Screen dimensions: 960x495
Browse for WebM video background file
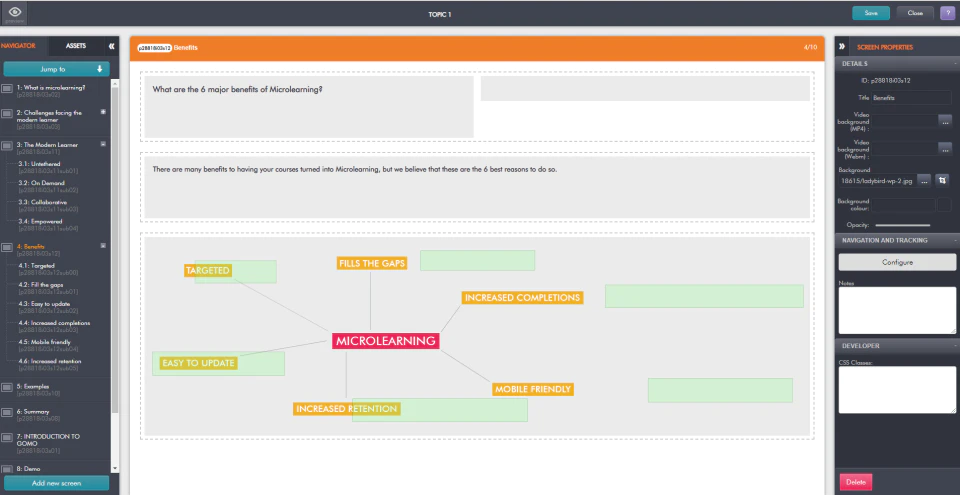[x=945, y=148]
